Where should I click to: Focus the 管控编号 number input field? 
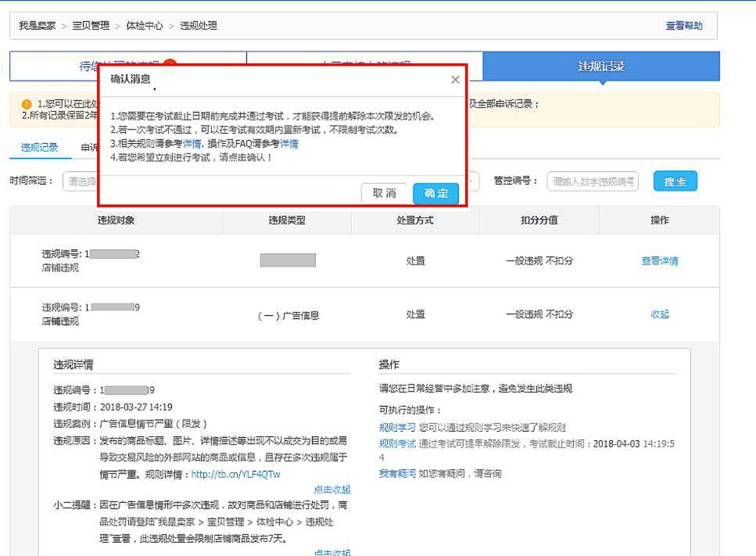(x=592, y=181)
